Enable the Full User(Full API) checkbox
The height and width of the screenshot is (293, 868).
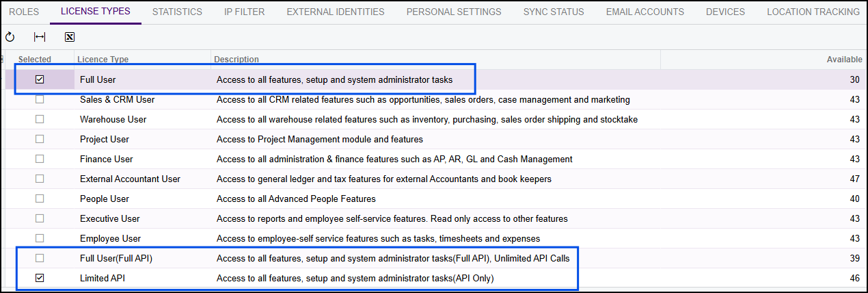coord(40,258)
